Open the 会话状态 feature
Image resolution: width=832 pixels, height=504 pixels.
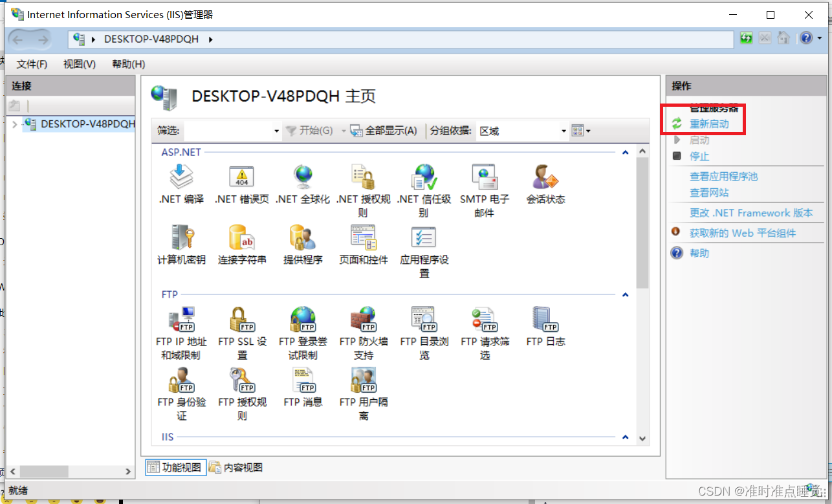[545, 183]
